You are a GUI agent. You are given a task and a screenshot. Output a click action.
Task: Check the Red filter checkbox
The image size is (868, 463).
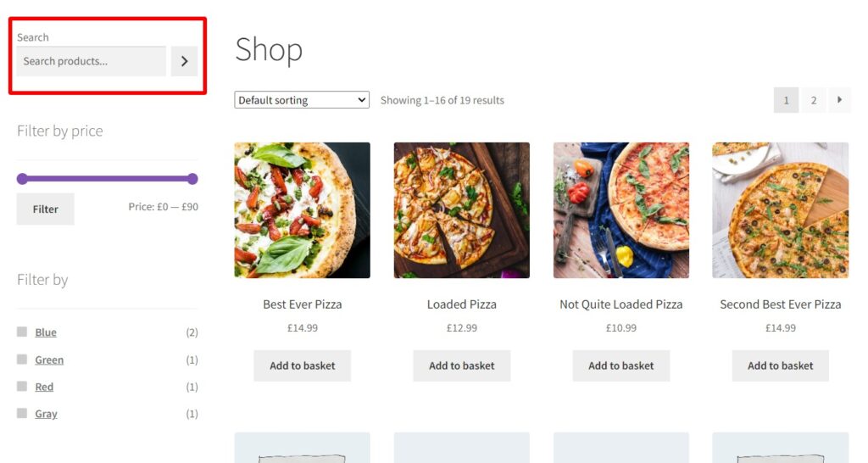pyautogui.click(x=22, y=387)
